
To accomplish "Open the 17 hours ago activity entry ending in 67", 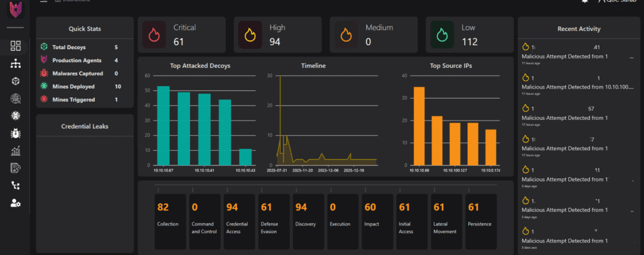I will [x=577, y=116].
